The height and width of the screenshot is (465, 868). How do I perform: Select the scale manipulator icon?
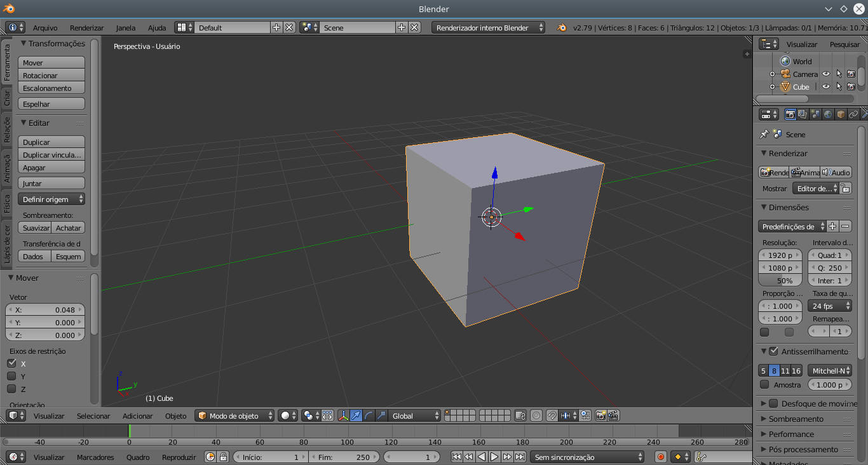pyautogui.click(x=381, y=415)
